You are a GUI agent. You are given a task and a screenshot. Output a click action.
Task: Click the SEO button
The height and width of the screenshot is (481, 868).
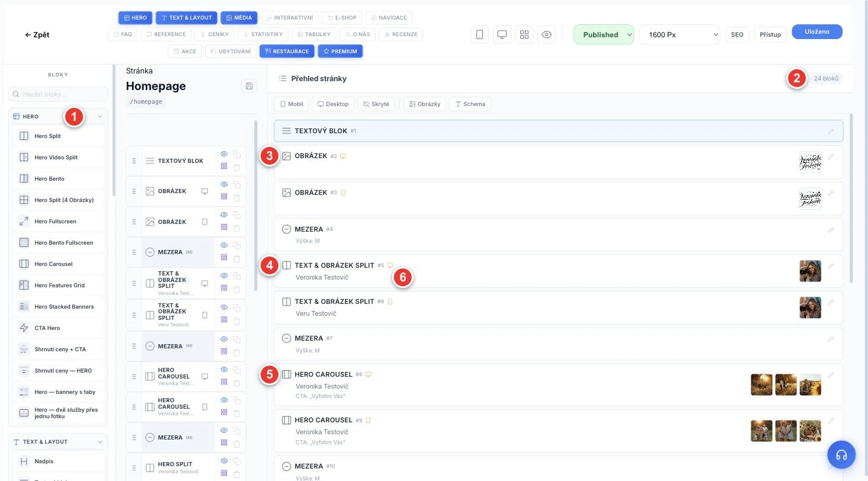pos(737,34)
